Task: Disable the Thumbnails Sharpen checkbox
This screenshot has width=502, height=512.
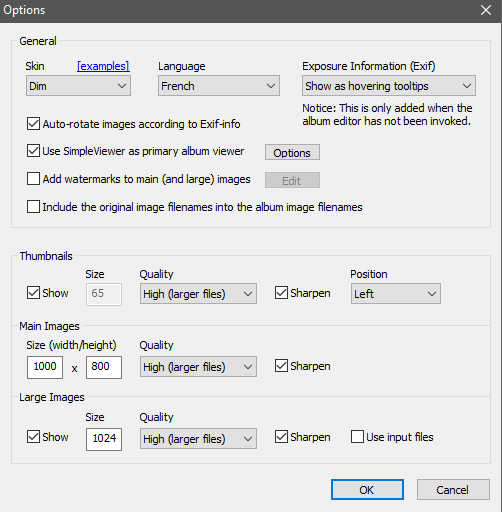Action: pyautogui.click(x=281, y=293)
